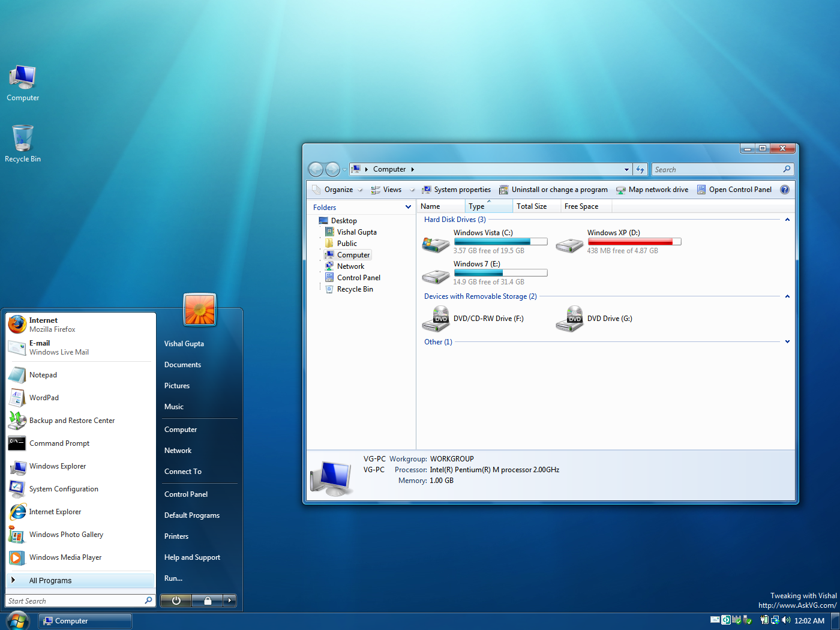The width and height of the screenshot is (840, 630).
Task: Click the volume icon in system tray
Action: coord(786,620)
